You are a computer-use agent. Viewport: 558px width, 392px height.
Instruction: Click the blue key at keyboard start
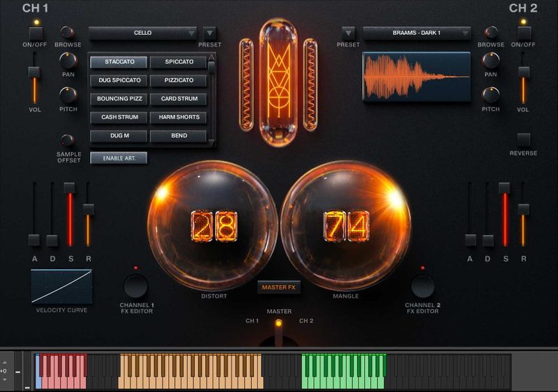point(38,382)
